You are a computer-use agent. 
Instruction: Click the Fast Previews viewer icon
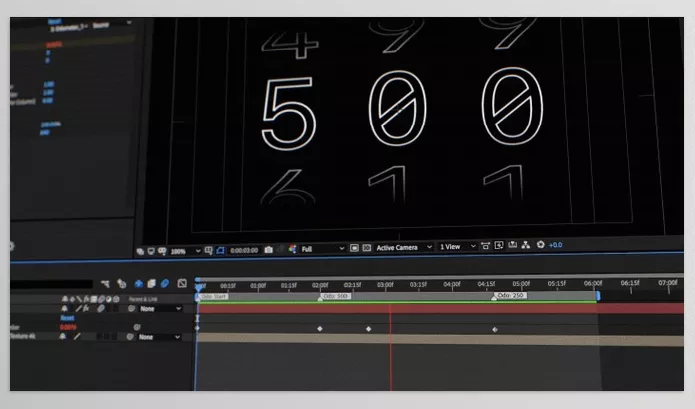499,245
